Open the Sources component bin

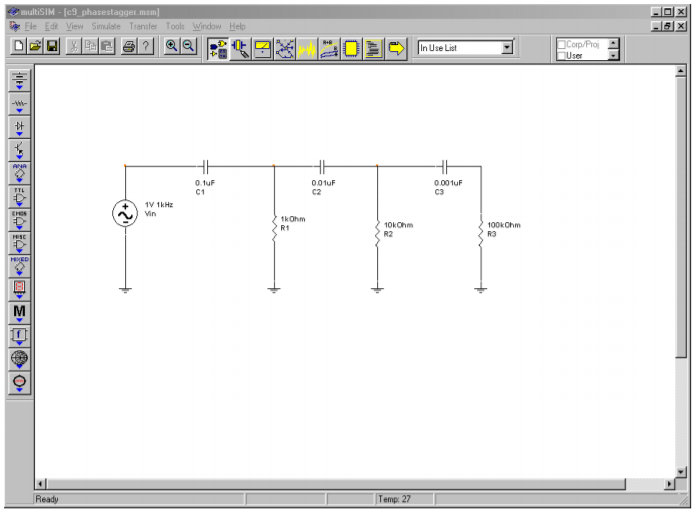pyautogui.click(x=19, y=80)
